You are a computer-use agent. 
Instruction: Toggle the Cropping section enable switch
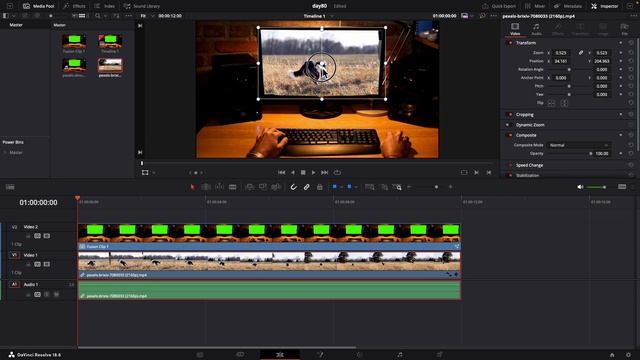(510, 115)
